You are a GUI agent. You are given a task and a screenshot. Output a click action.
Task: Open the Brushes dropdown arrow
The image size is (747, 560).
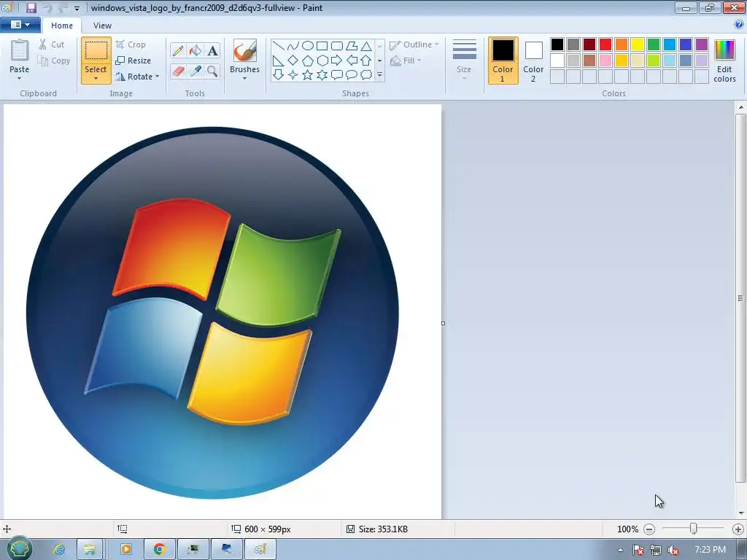244,79
